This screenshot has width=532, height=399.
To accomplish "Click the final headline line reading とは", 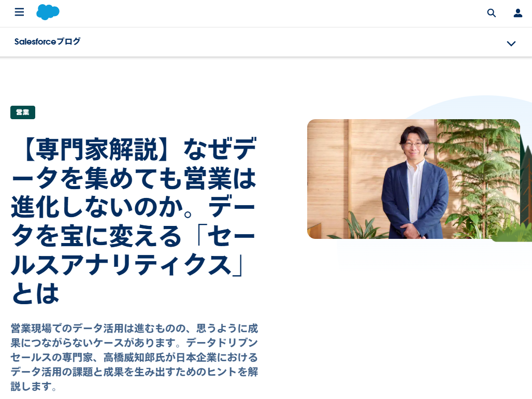I will pyautogui.click(x=35, y=293).
